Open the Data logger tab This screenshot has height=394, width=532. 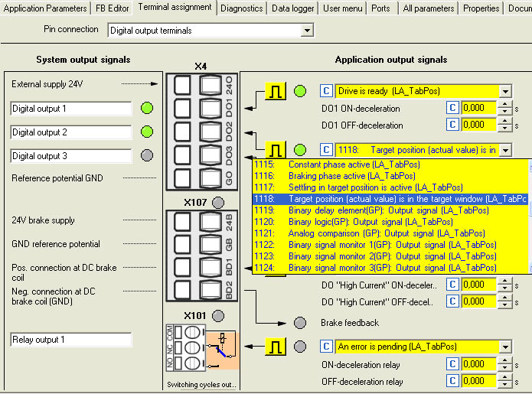tap(293, 8)
